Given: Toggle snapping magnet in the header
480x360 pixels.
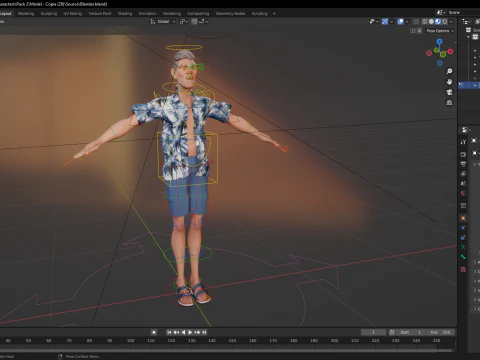Looking at the screenshot, I should (x=194, y=22).
